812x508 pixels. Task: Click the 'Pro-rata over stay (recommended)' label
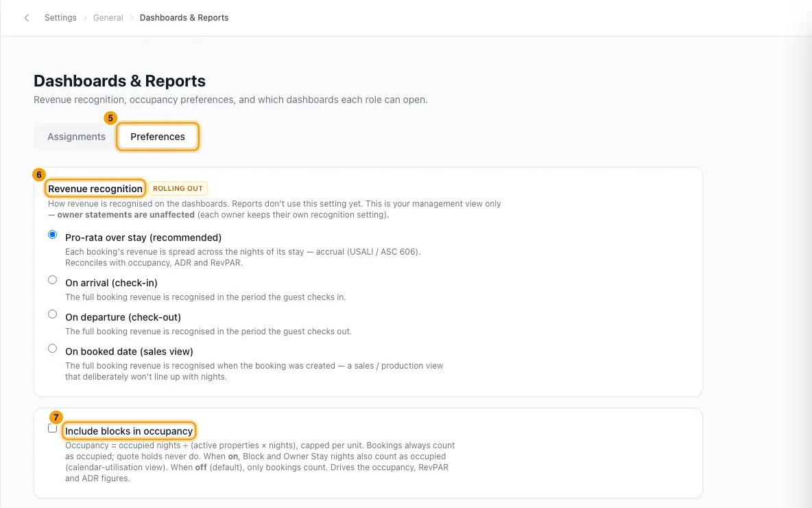point(143,238)
